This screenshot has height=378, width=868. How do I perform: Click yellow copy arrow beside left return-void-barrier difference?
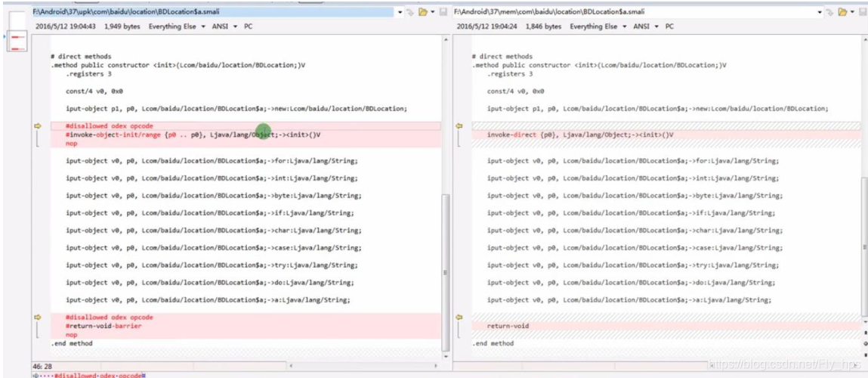coord(38,317)
